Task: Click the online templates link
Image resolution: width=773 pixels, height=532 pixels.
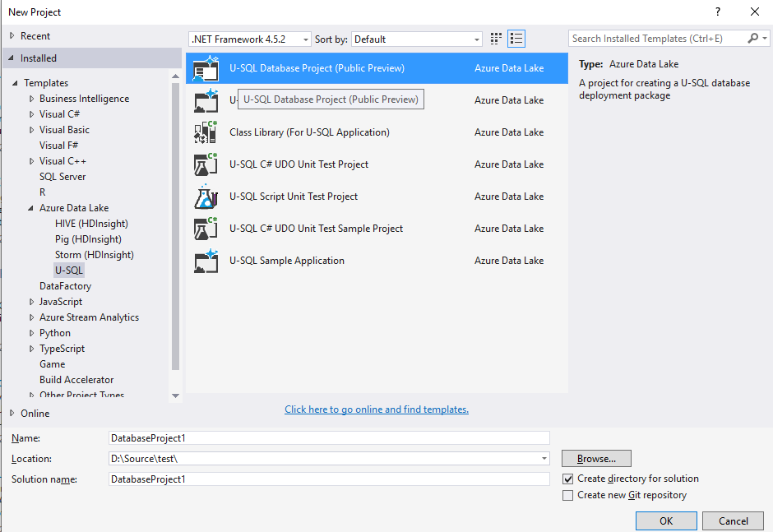Action: (x=376, y=409)
